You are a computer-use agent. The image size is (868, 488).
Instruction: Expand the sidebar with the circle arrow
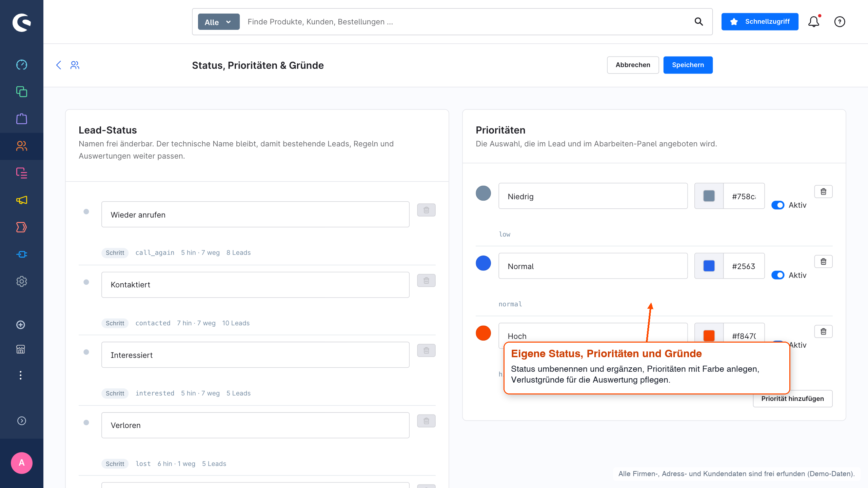pyautogui.click(x=22, y=421)
